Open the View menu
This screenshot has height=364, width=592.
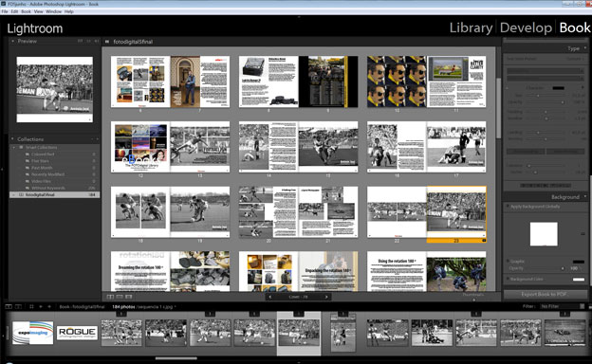[39, 11]
